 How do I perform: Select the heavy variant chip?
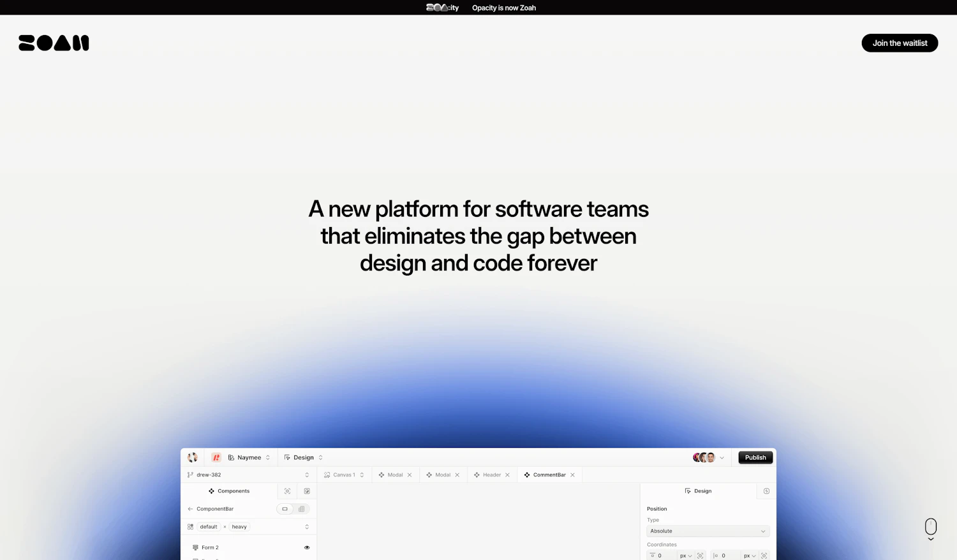pyautogui.click(x=239, y=527)
